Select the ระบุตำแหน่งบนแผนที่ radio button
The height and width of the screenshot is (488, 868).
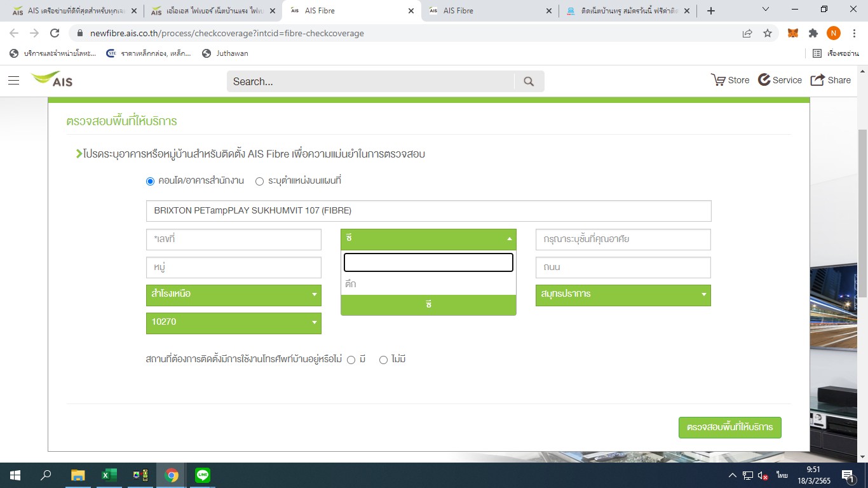click(259, 181)
